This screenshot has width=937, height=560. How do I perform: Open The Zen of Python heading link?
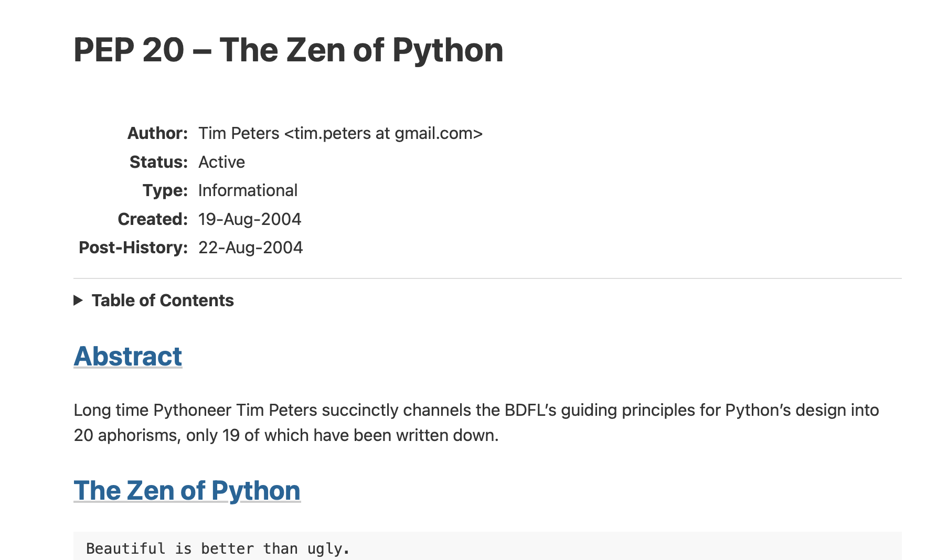pos(187,491)
